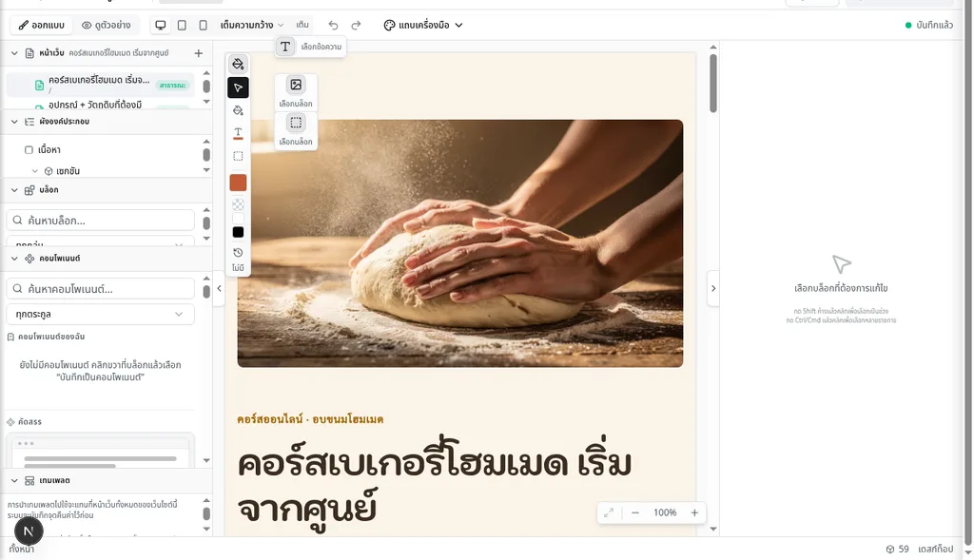The image size is (974, 560).
Task: Click the cube icon beside 59
Action: [890, 549]
